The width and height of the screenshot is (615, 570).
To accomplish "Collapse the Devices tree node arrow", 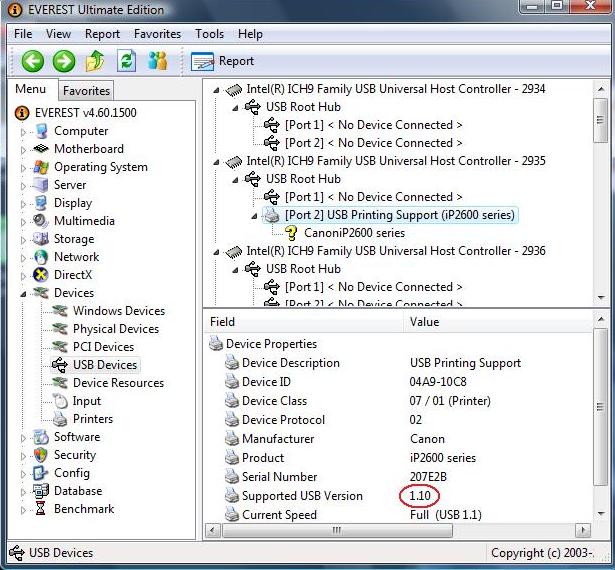I will [x=24, y=294].
